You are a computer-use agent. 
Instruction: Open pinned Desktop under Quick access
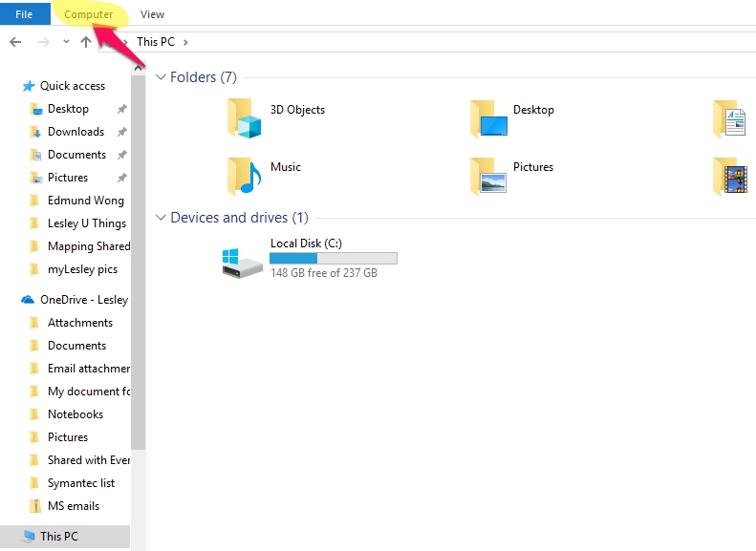[68, 109]
